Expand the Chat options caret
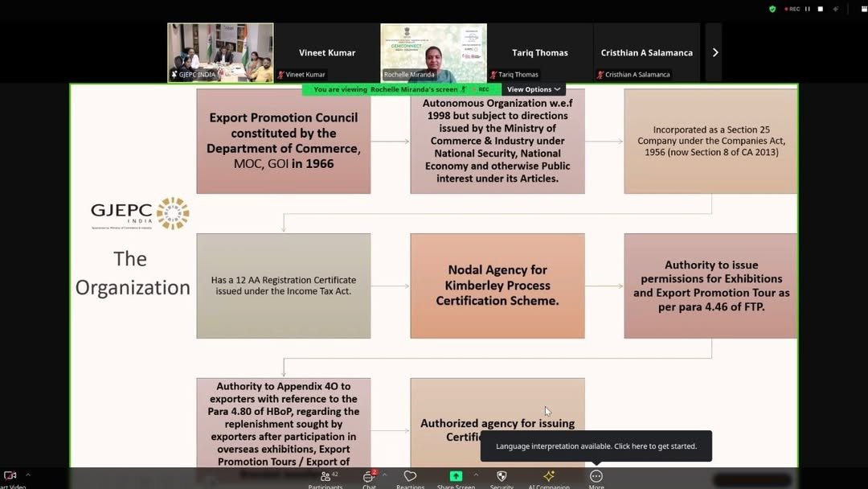This screenshot has height=489, width=868. [385, 475]
